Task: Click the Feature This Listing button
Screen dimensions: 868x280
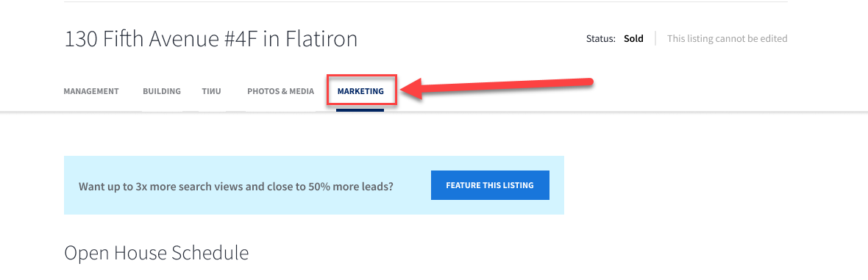Action: tap(490, 185)
